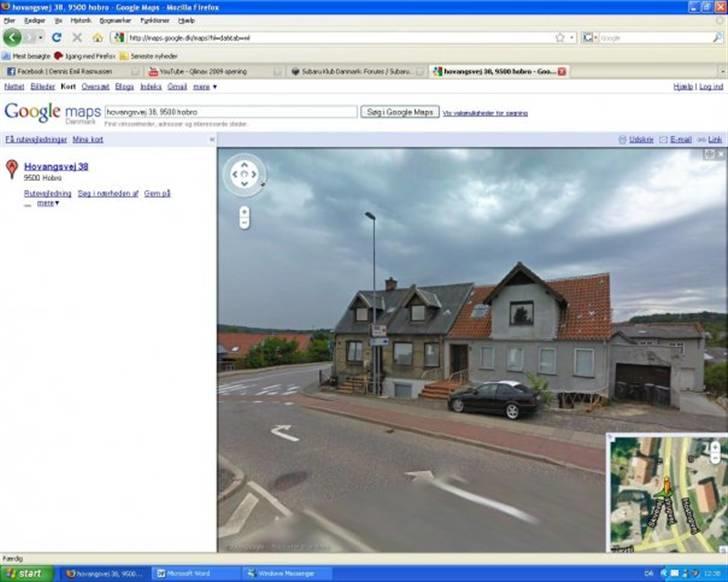Reload the page with the refresh icon
This screenshot has width=728, height=582.
point(56,37)
